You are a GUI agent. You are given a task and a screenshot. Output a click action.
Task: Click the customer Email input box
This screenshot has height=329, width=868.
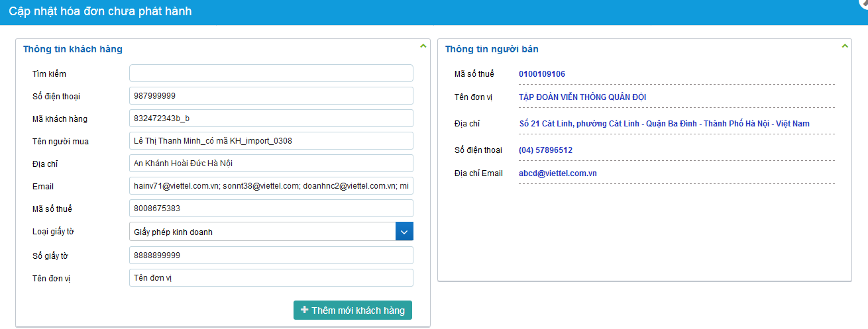[271, 187]
